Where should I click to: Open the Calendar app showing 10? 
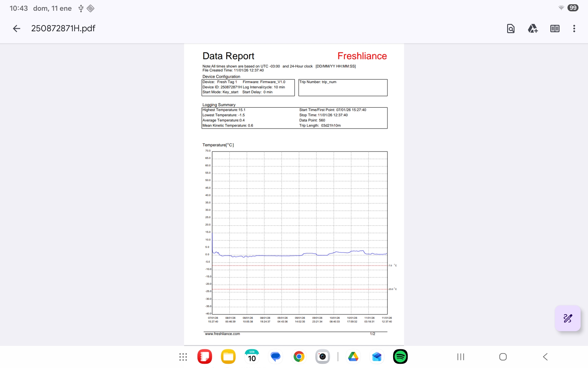pos(252,357)
